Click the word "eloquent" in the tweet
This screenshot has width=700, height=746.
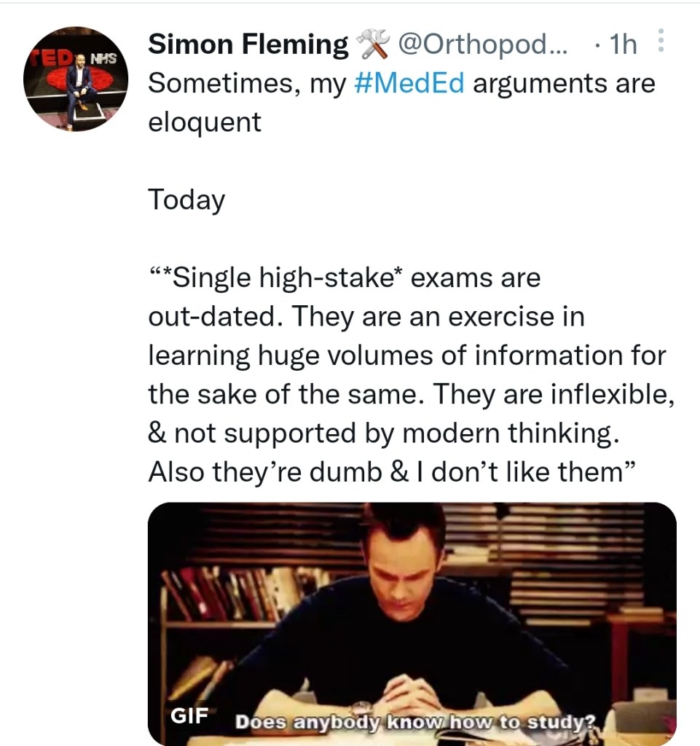204,122
